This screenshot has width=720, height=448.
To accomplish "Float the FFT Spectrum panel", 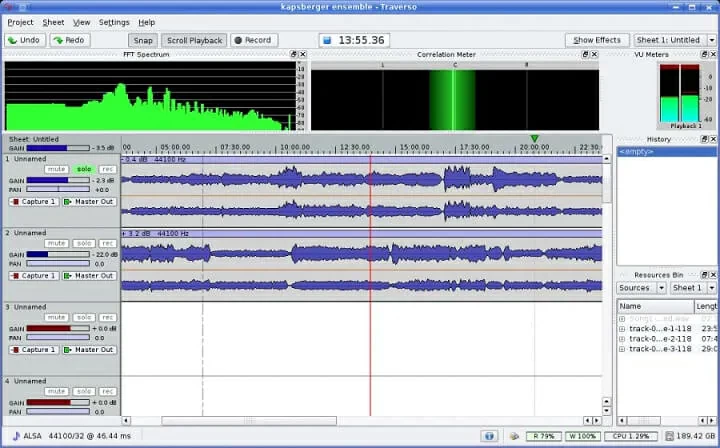I will (x=293, y=54).
